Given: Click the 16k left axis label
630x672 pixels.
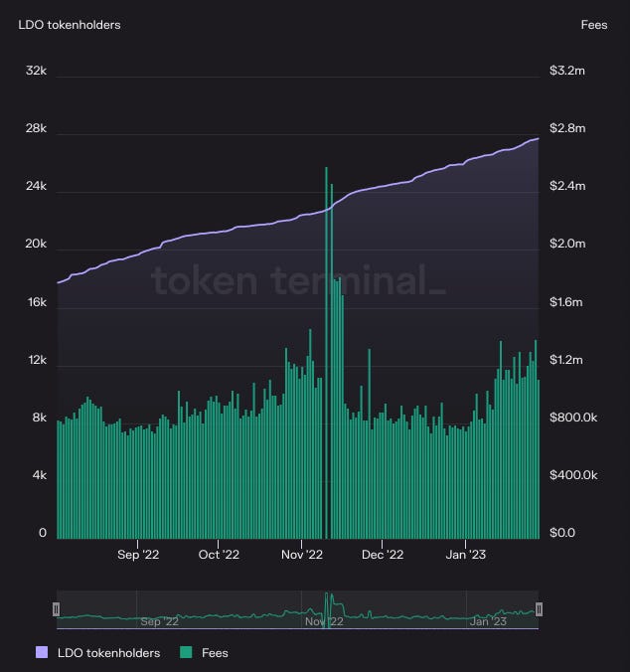Looking at the screenshot, I should (37, 302).
